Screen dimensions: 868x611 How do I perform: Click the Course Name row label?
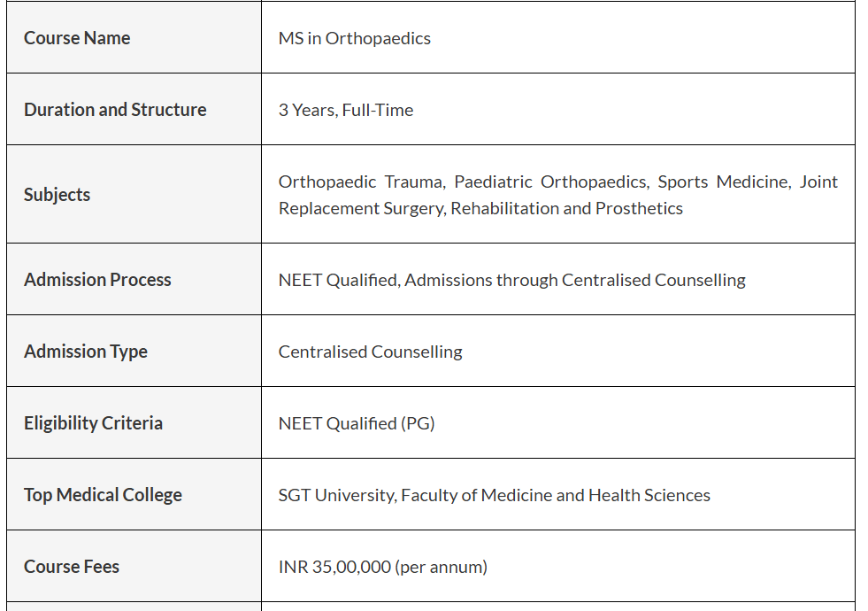click(x=77, y=38)
